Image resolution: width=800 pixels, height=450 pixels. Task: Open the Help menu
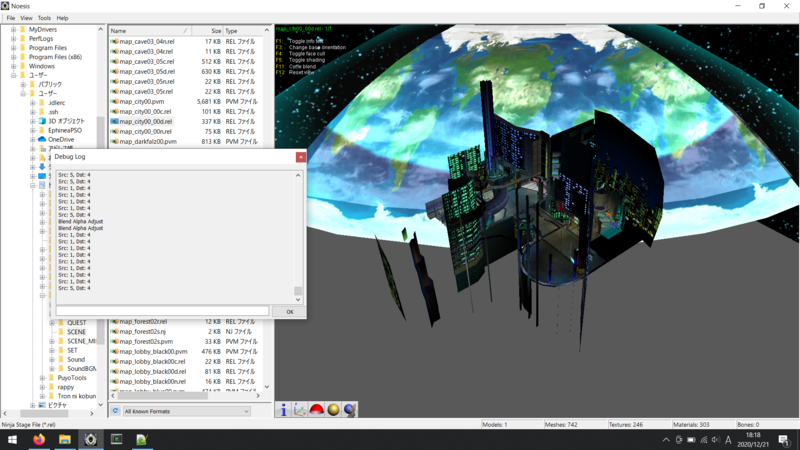tap(62, 18)
